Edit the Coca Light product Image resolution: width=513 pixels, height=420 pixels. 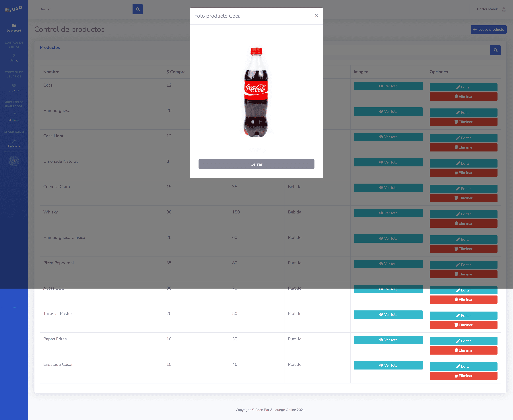click(463, 138)
